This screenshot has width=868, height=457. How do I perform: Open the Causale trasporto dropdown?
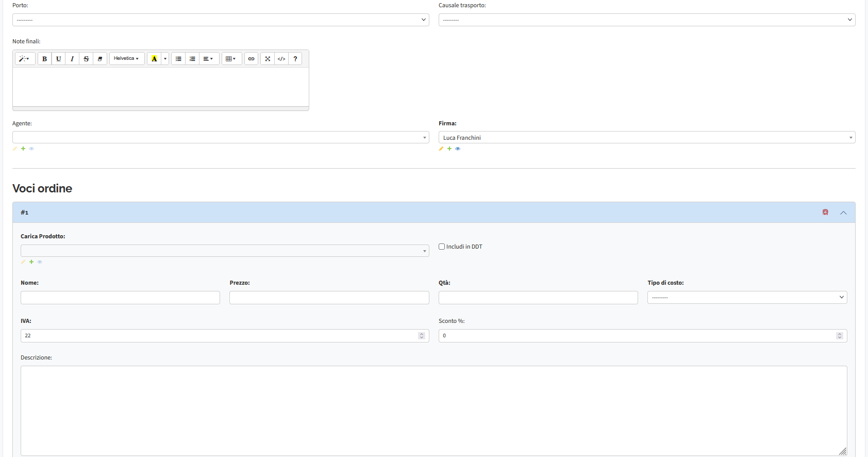647,20
